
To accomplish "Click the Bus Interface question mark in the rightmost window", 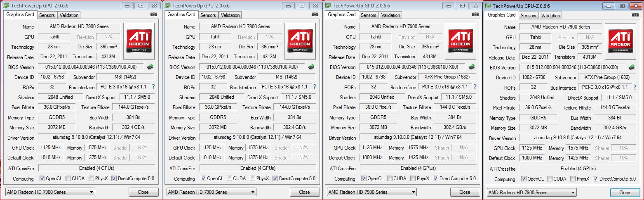I will tap(635, 87).
